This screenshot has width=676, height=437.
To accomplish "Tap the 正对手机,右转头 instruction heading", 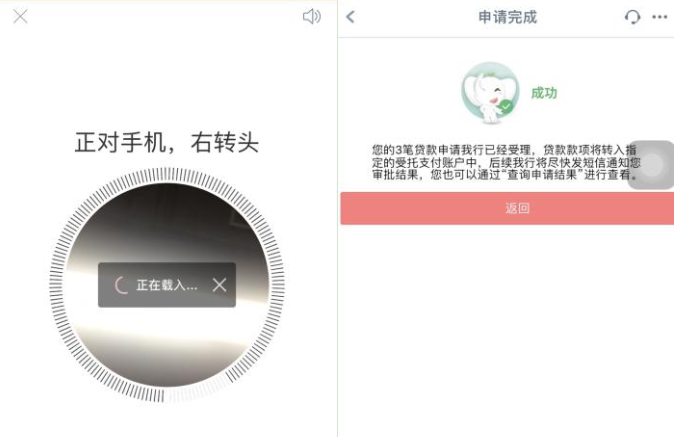I will (x=167, y=143).
